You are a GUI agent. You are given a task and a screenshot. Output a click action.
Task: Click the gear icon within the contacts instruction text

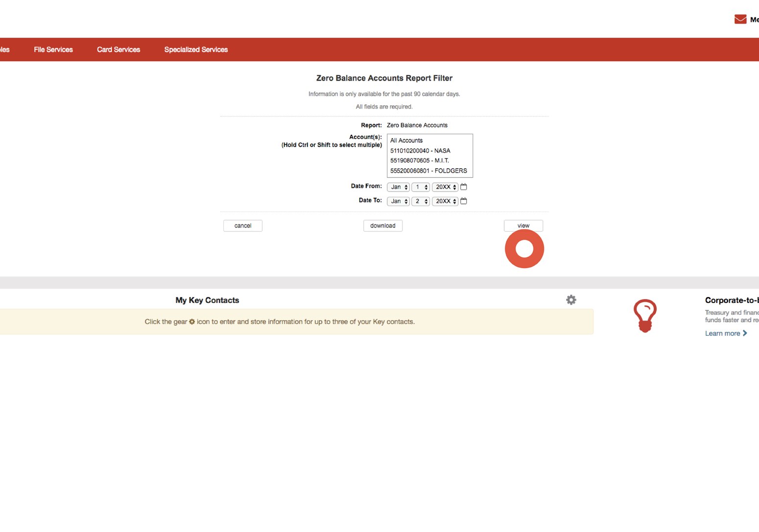coord(191,322)
